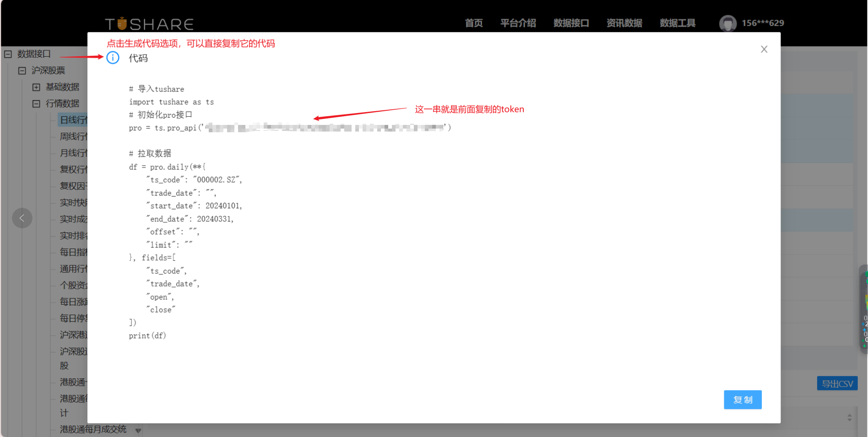Click the 'df = pro.daily(**{' line

167,167
